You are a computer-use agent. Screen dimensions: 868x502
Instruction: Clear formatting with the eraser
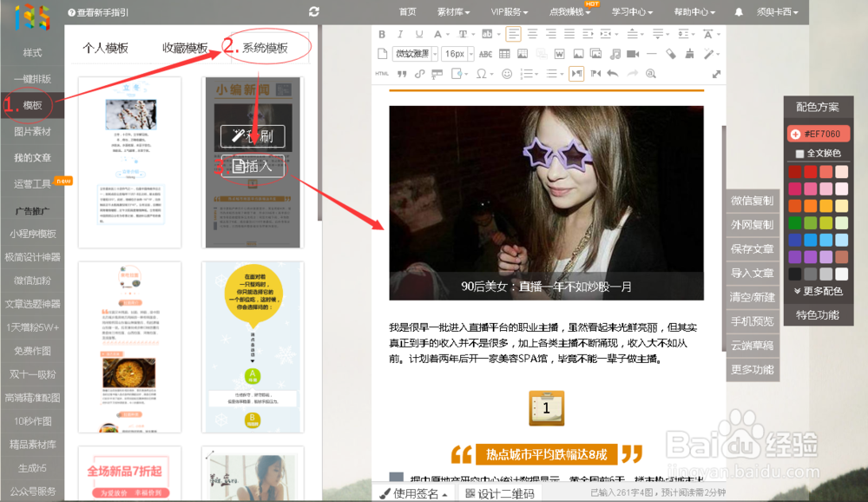(670, 54)
